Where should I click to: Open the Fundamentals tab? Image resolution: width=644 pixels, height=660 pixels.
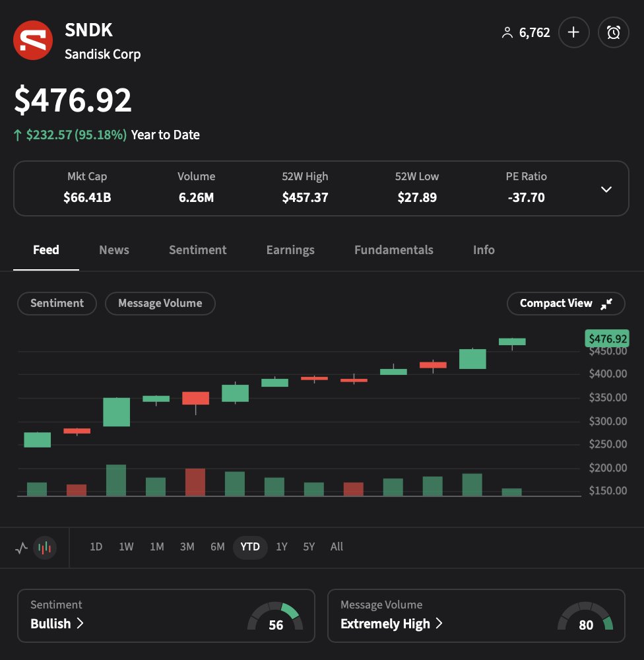point(393,249)
